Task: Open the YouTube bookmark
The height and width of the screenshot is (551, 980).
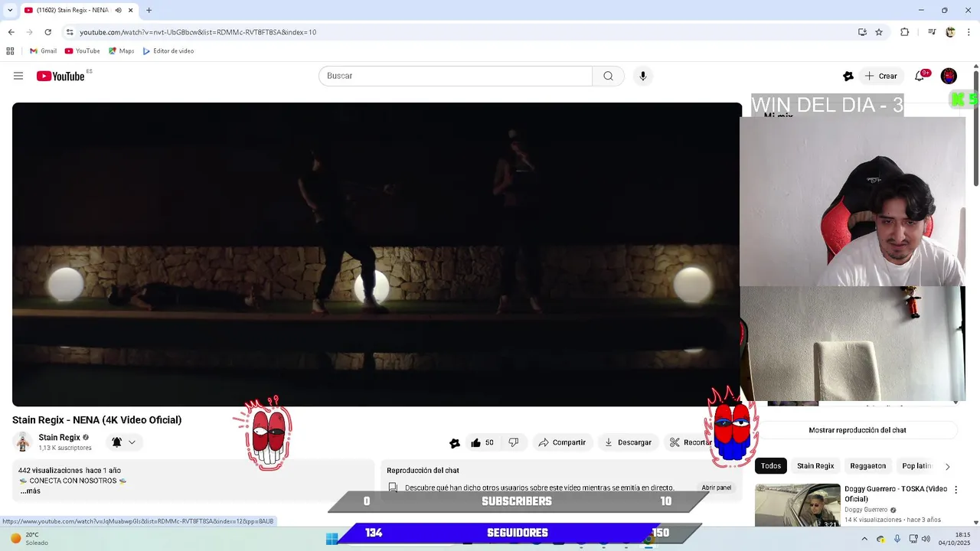Action: pyautogui.click(x=83, y=51)
